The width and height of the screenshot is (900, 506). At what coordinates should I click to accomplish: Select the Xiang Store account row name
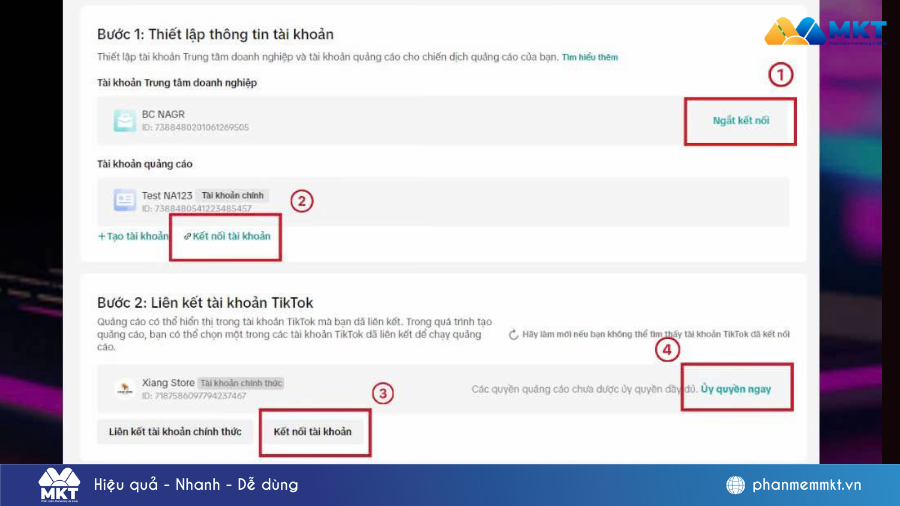[x=168, y=383]
